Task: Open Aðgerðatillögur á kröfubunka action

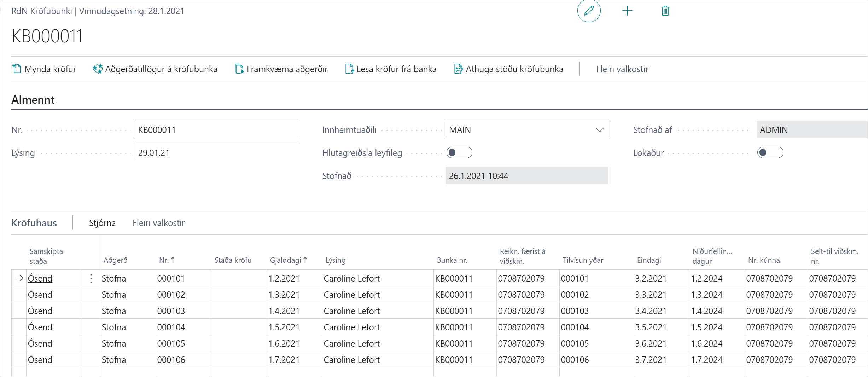Action: click(x=155, y=69)
